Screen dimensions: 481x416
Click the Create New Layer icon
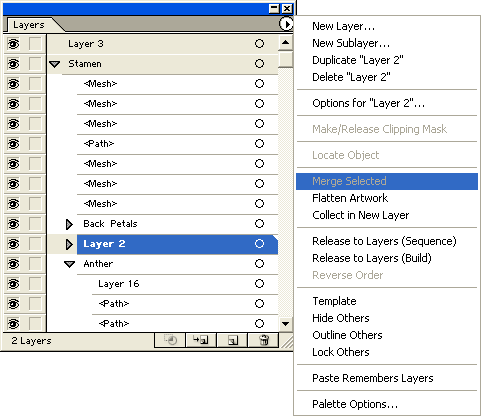pos(232,340)
